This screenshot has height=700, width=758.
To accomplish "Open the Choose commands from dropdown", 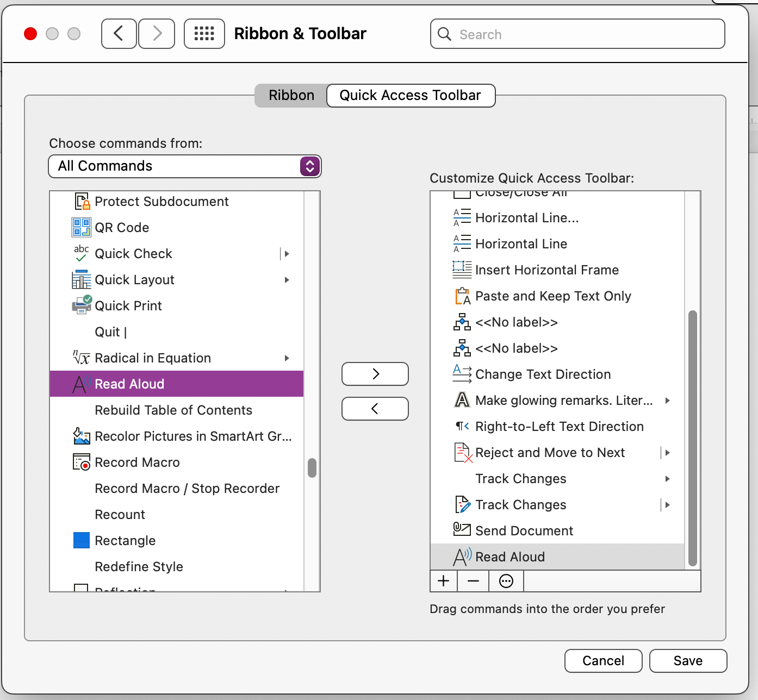I will click(185, 166).
